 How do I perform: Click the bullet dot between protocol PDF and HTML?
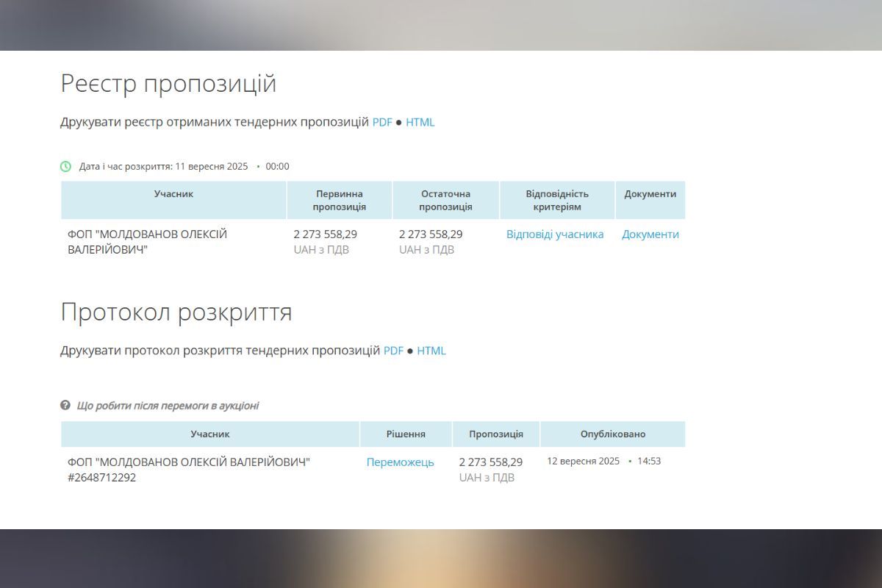click(x=410, y=351)
